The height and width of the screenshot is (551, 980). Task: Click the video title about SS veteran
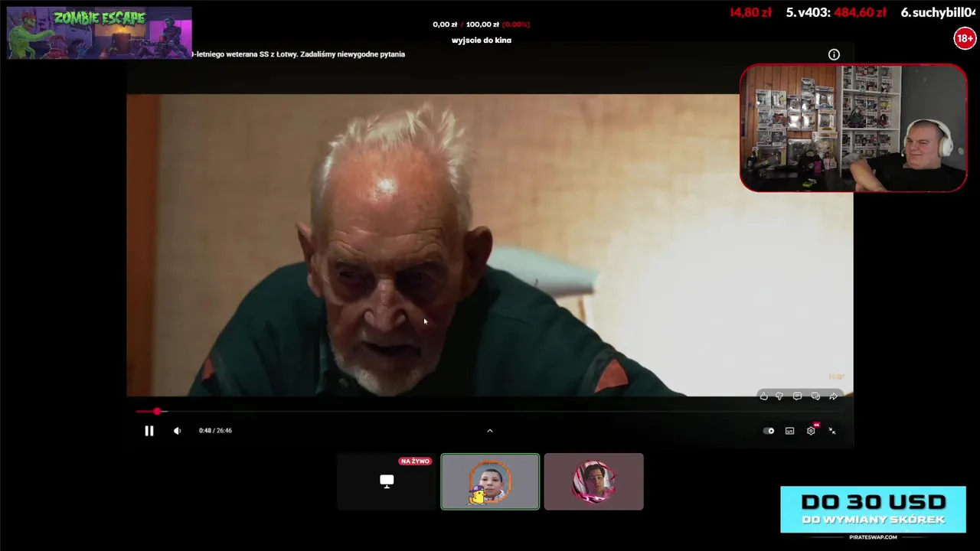point(298,54)
